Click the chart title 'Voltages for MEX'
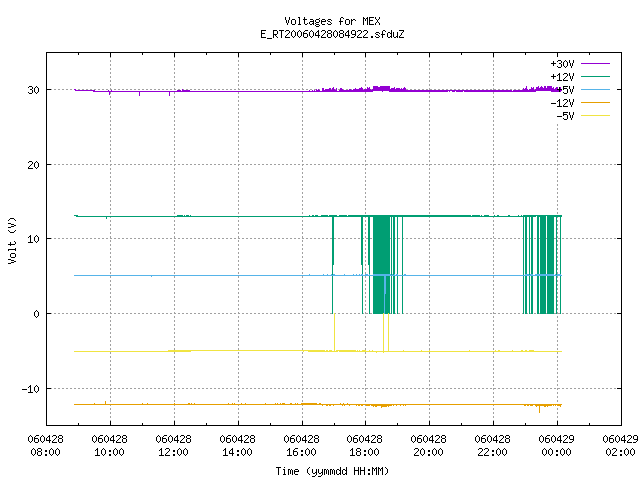 (332, 21)
